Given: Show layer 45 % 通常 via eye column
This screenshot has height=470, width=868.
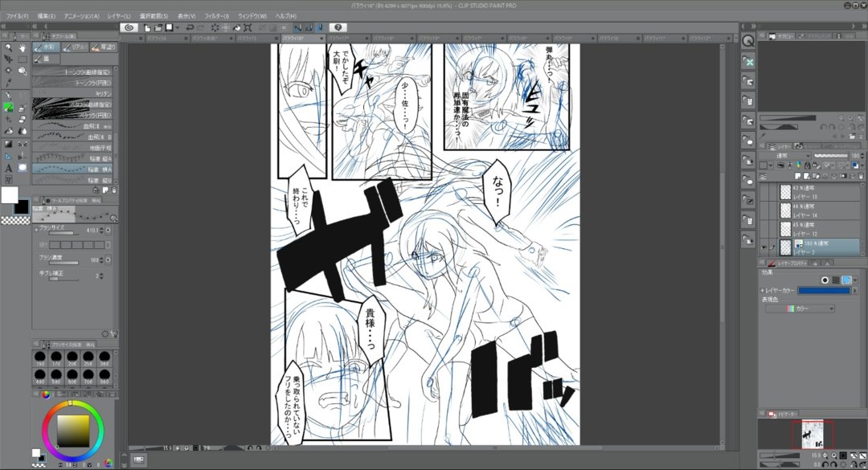Looking at the screenshot, I should click(764, 229).
